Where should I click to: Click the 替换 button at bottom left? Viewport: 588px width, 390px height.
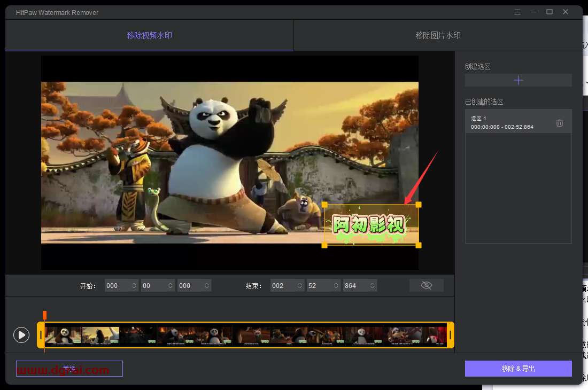tap(69, 369)
